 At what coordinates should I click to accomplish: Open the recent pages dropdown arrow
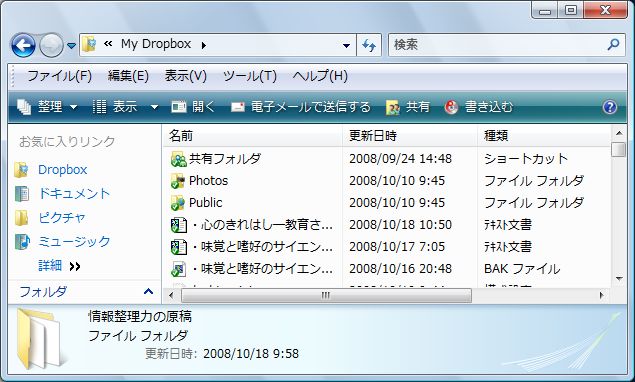[71, 46]
